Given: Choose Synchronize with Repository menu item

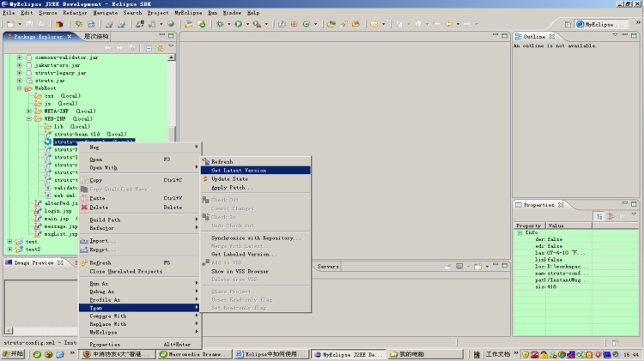Looking at the screenshot, I should point(256,238).
